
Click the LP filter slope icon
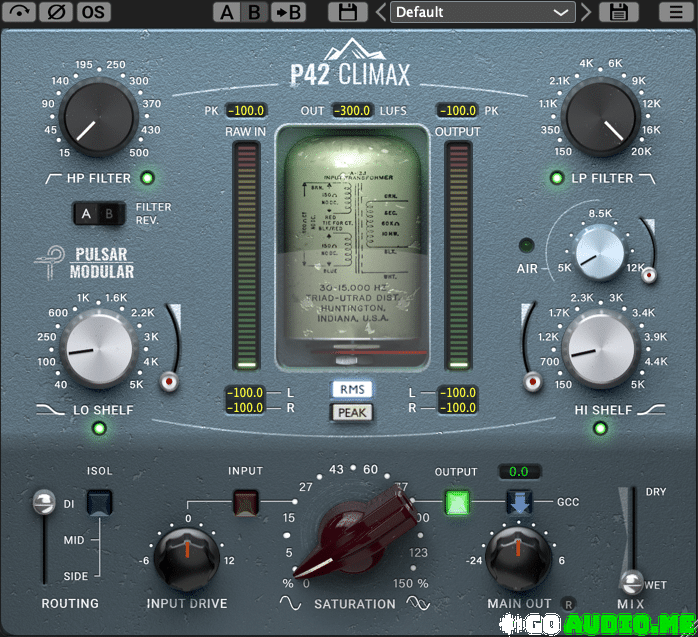coord(647,179)
